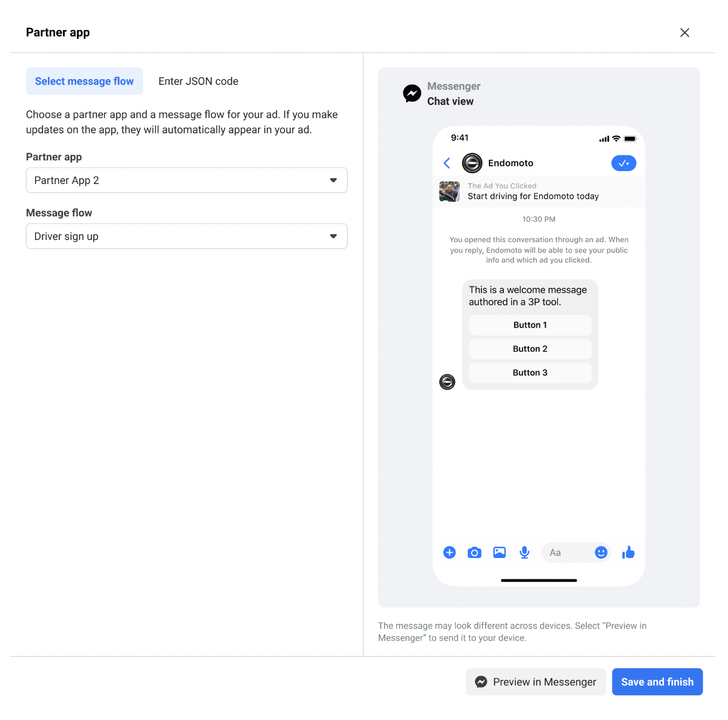Viewport: 728px width, 720px height.
Task: Click the blue checkmark toggle beside Endomoto
Action: click(624, 163)
